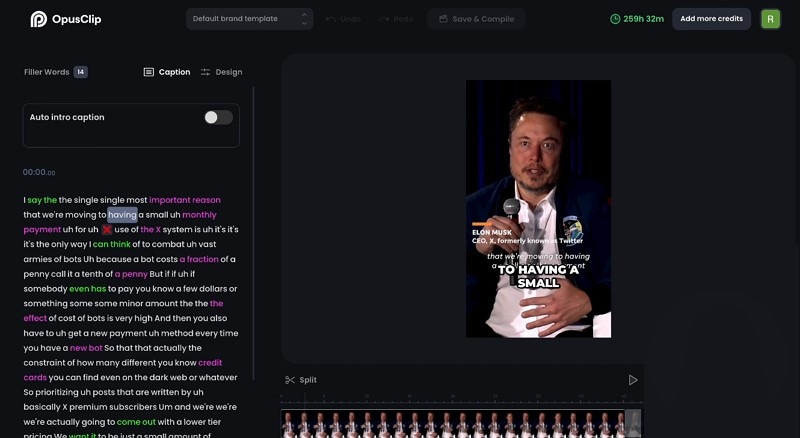
Task: Click brand template dropdown chevron arrows
Action: pyautogui.click(x=304, y=19)
